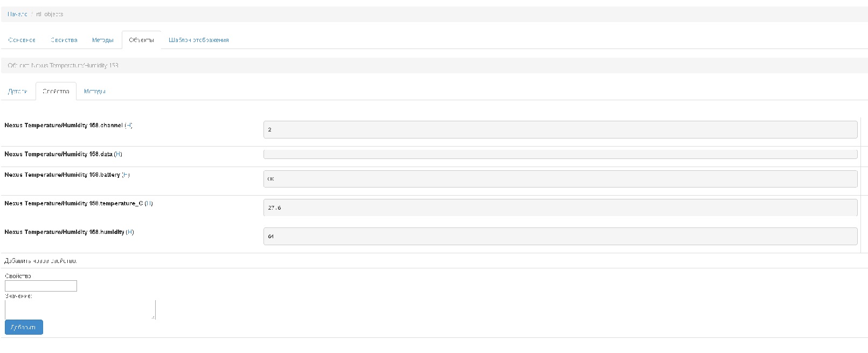Image resolution: width=868 pixels, height=353 pixels.
Task: Select the temperature_C value field
Action: [x=560, y=207]
